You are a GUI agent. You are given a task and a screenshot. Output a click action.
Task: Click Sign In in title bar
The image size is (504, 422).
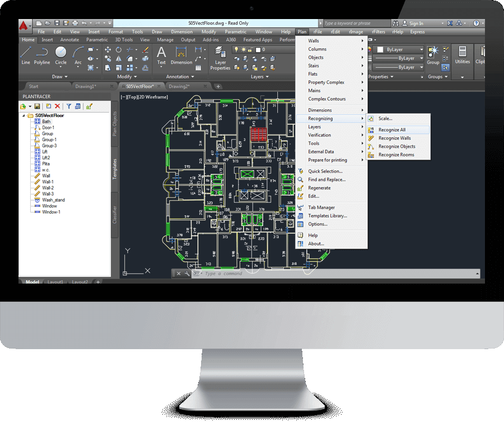pyautogui.click(x=416, y=24)
